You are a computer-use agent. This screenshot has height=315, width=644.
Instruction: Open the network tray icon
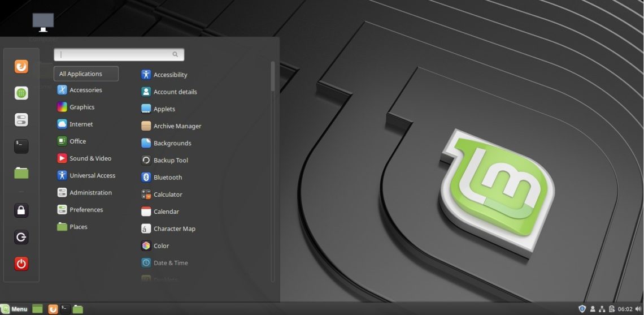[602, 309]
